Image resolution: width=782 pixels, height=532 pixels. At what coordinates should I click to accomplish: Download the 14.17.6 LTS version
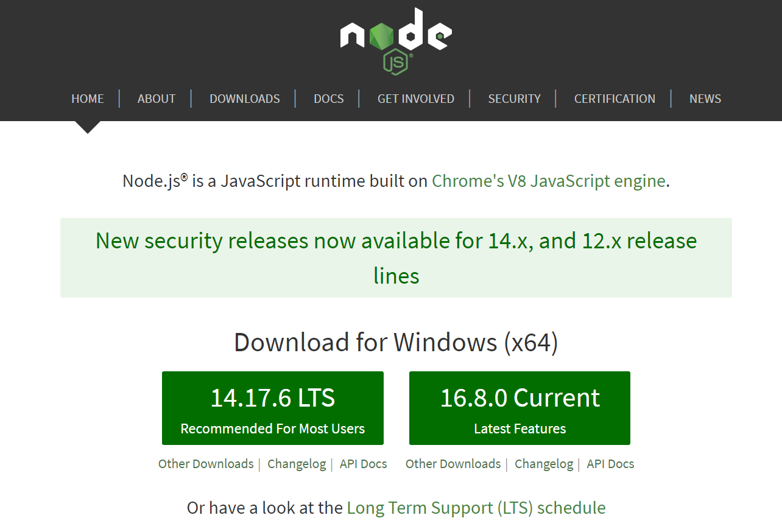(x=273, y=408)
